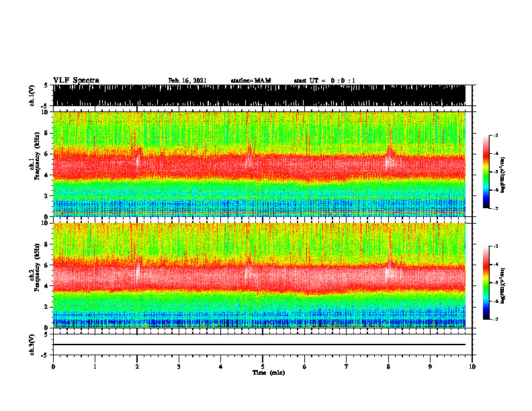532x411 pixels.
Task: Click time axis tick label "1"
Action: point(95,367)
